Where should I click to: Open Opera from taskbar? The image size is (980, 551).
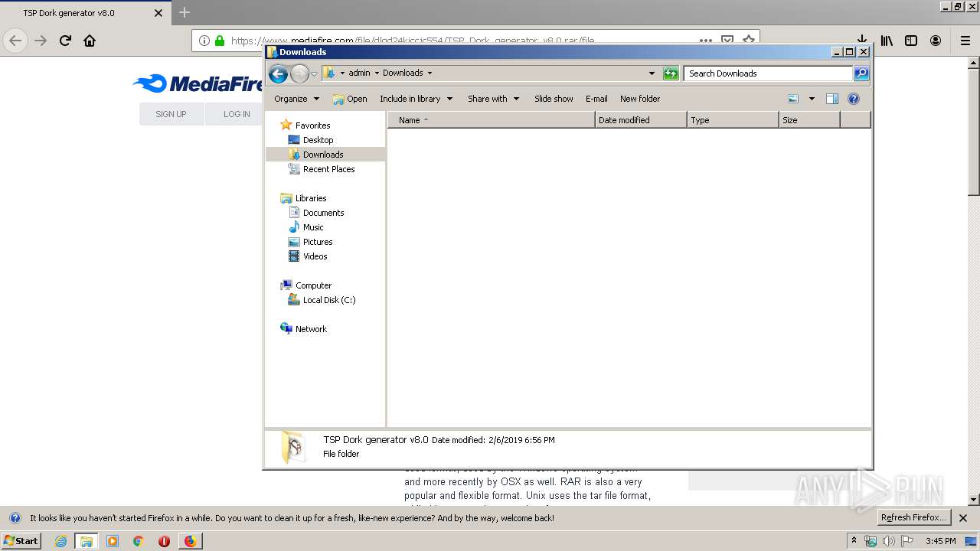[x=164, y=541]
